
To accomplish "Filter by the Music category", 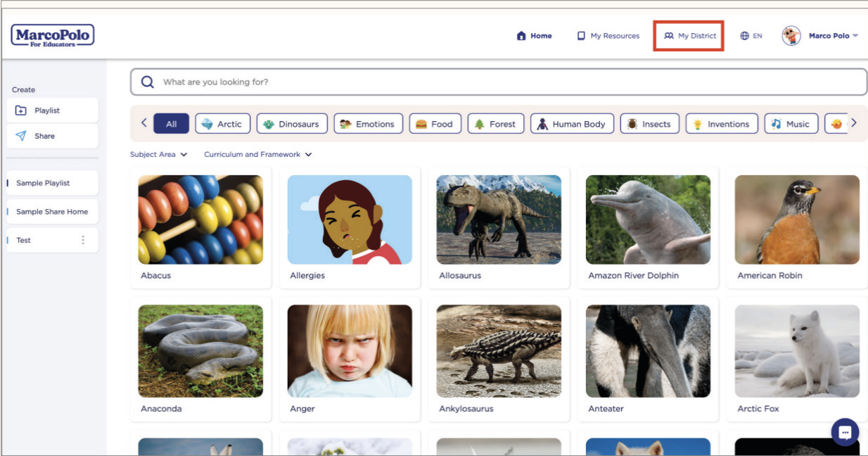I will click(x=791, y=124).
